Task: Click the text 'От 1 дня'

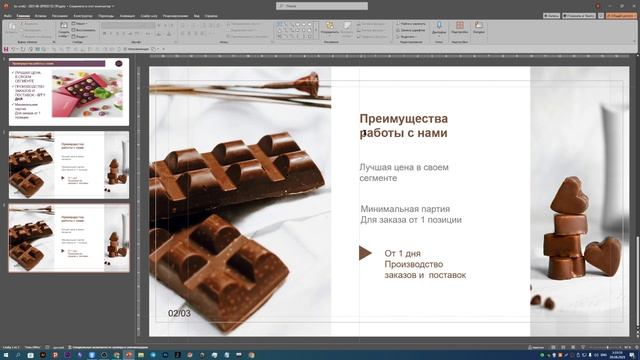Action: (402, 253)
